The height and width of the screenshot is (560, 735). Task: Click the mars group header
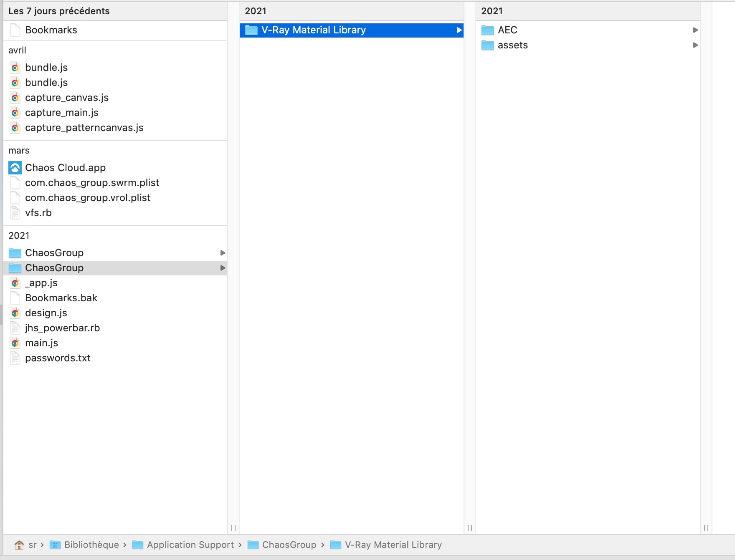(19, 150)
